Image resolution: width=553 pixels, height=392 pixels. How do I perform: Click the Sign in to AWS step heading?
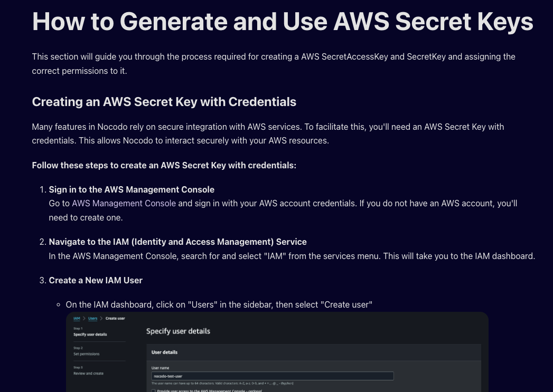[x=132, y=189]
